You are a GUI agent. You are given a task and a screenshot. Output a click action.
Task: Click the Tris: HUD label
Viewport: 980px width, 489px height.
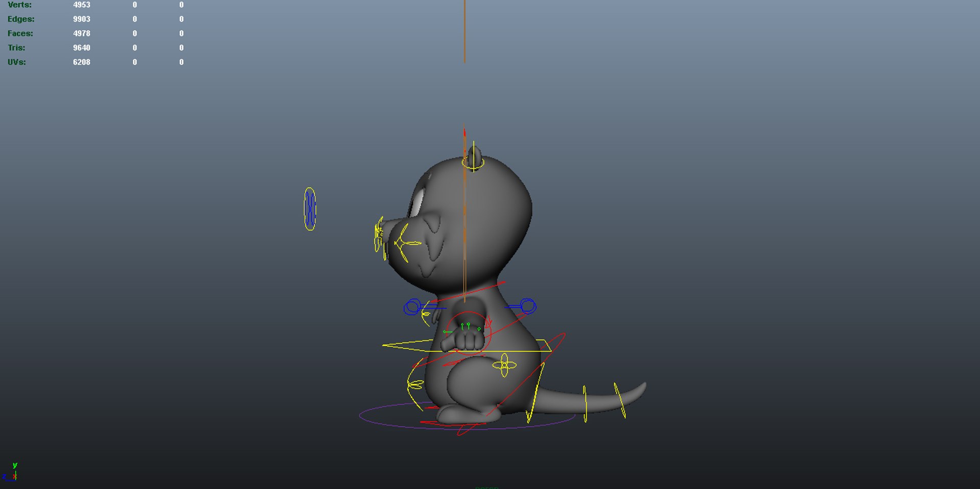click(x=16, y=47)
